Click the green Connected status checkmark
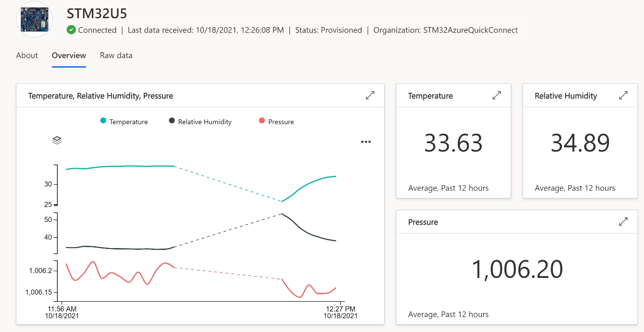This screenshot has width=644, height=332. [71, 30]
